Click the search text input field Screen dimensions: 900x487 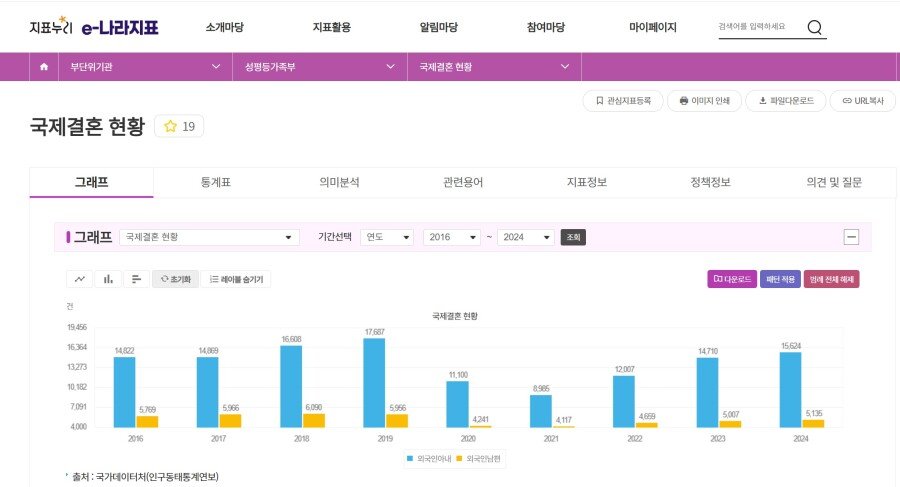pos(758,27)
